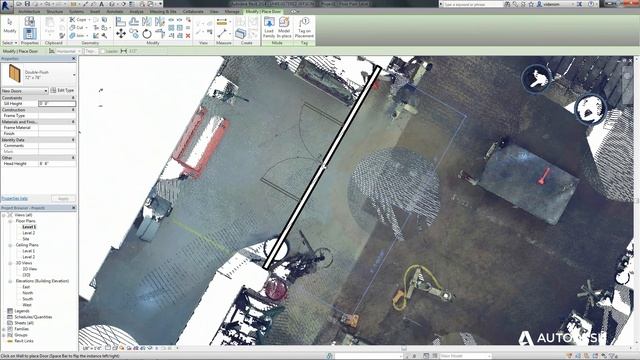
Task: Toggle the Leader checkbox in options bar
Action: coord(102,51)
